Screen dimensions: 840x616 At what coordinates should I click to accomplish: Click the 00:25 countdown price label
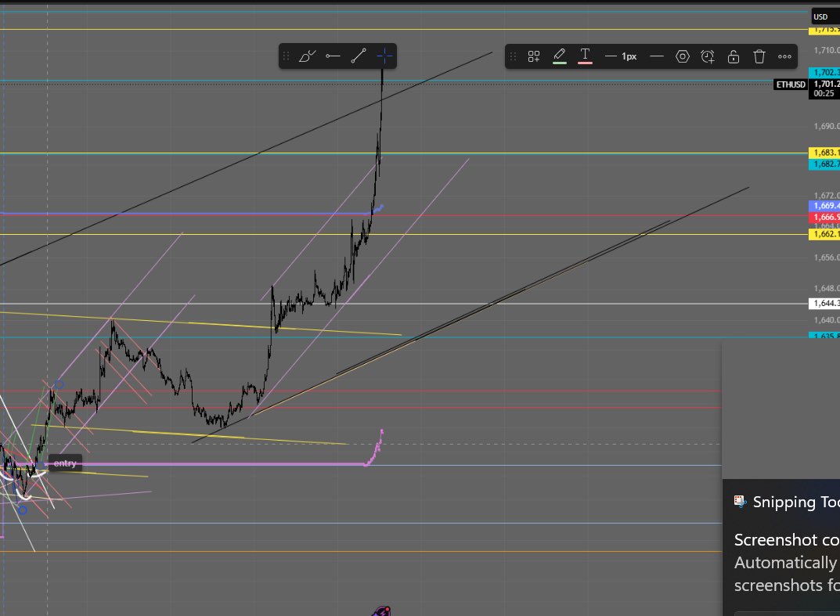click(824, 93)
